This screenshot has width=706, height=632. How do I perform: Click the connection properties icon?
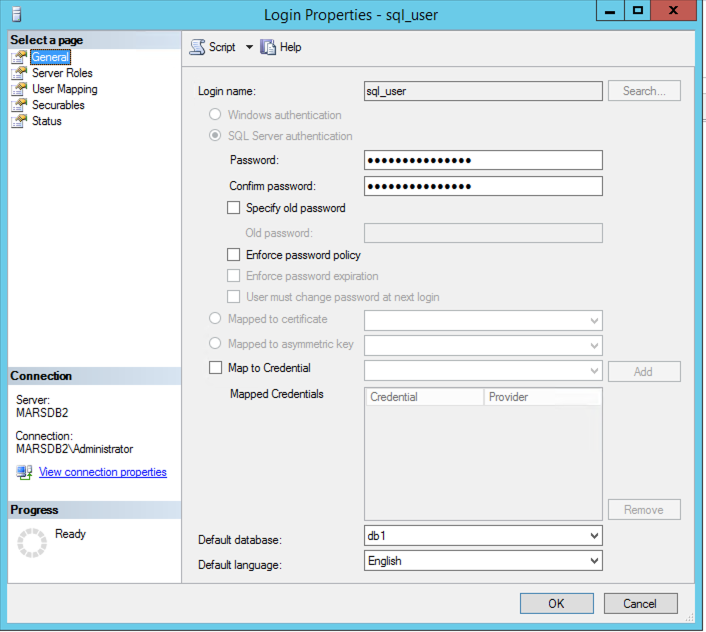click(x=24, y=472)
